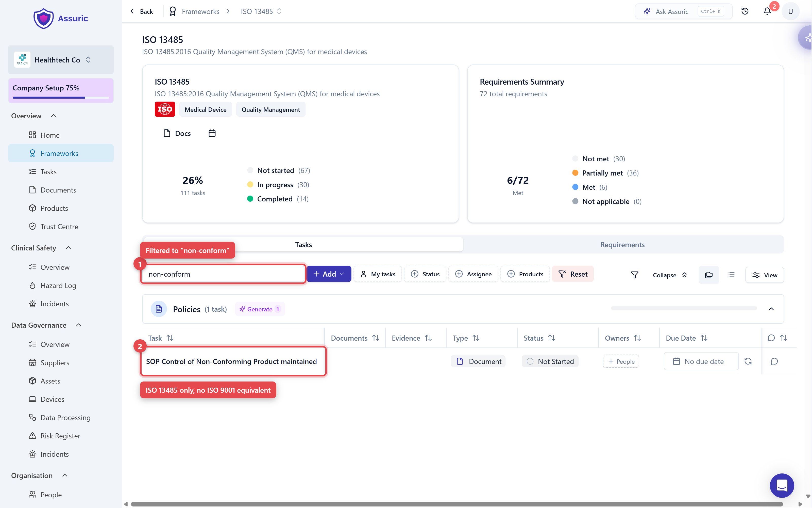Open the history clock icon
This screenshot has width=812, height=508.
click(x=745, y=11)
